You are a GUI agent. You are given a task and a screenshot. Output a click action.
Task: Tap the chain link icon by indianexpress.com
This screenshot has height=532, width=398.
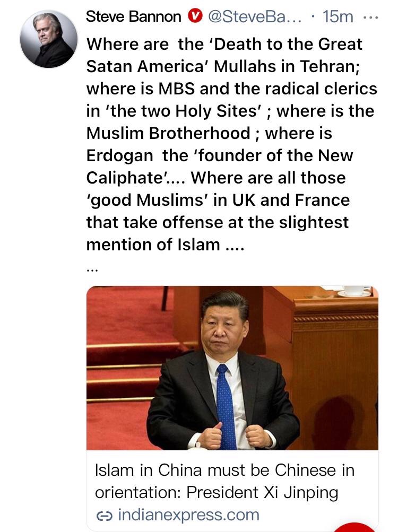click(x=104, y=516)
